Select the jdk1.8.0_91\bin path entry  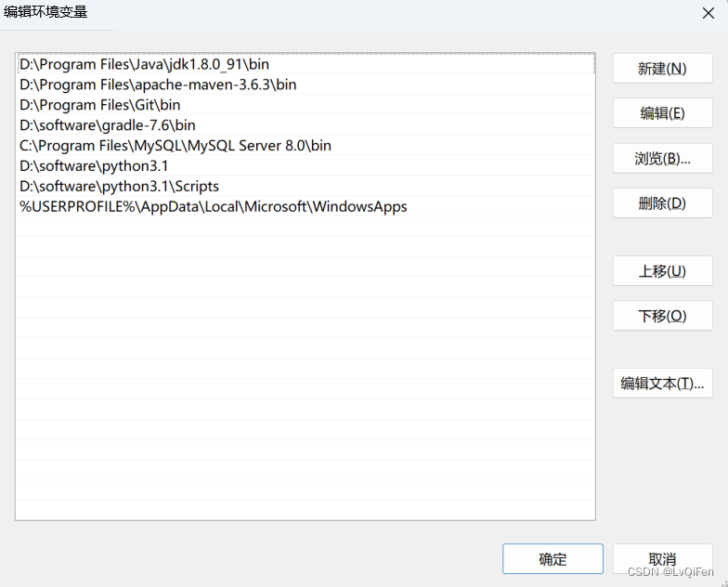tap(305, 64)
